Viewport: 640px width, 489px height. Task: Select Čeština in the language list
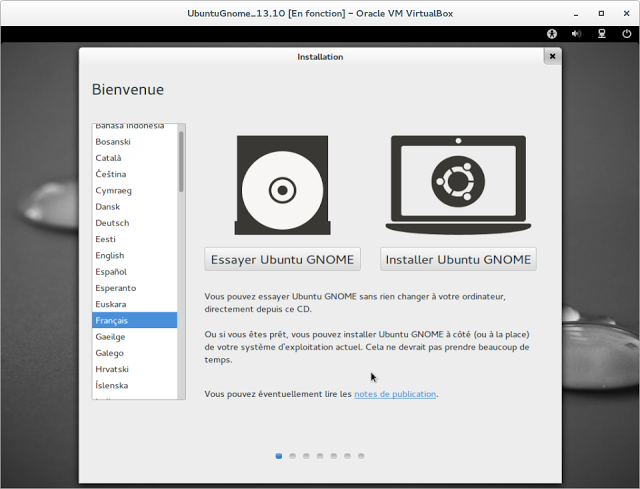click(135, 174)
